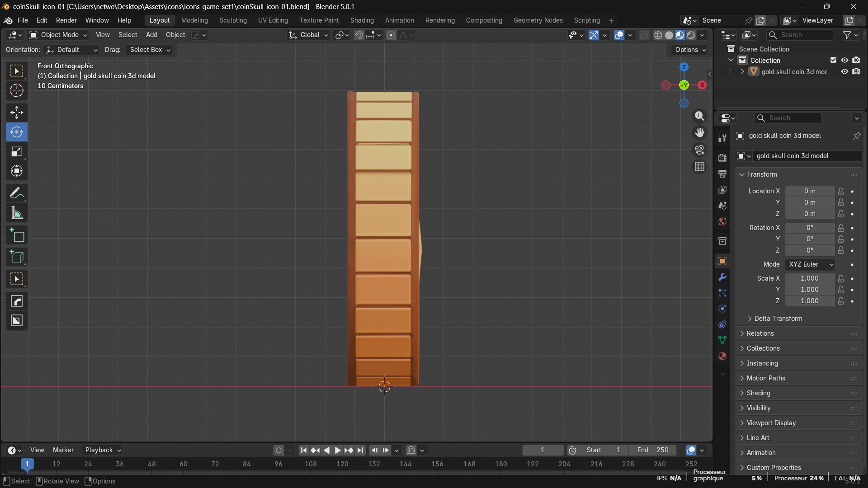Select the Measure tool

coord(17,213)
